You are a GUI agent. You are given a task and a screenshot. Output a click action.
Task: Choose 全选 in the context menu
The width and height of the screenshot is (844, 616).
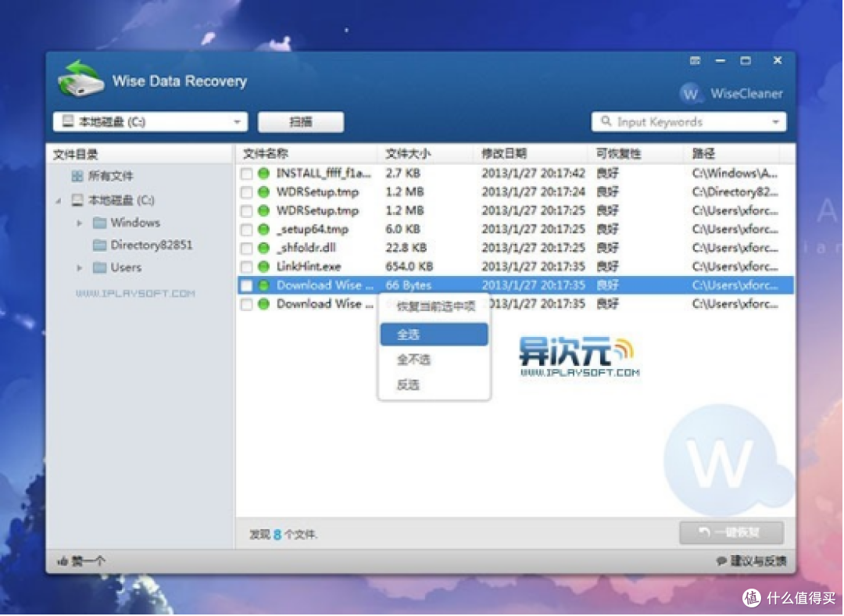(x=434, y=335)
